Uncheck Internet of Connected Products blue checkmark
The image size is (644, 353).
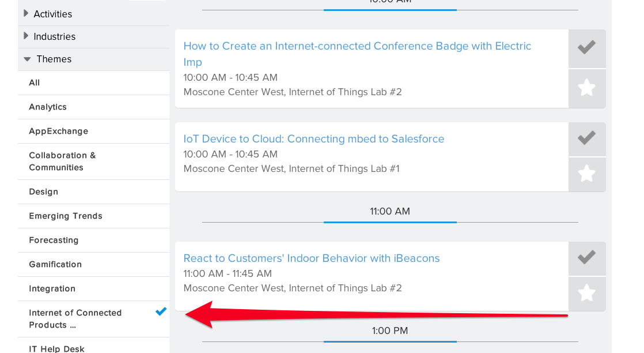[x=161, y=312]
